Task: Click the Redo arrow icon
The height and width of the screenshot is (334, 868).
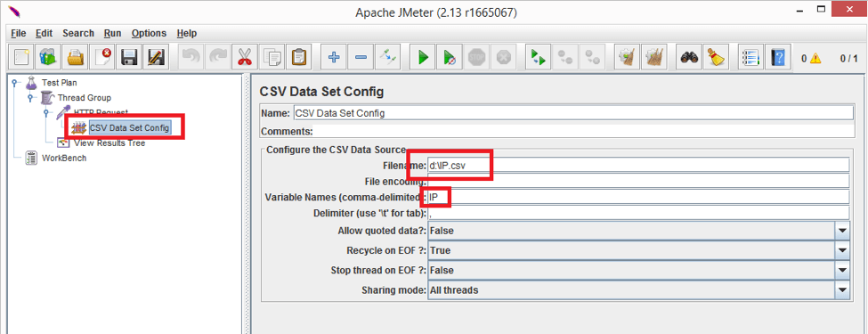Action: coord(217,56)
